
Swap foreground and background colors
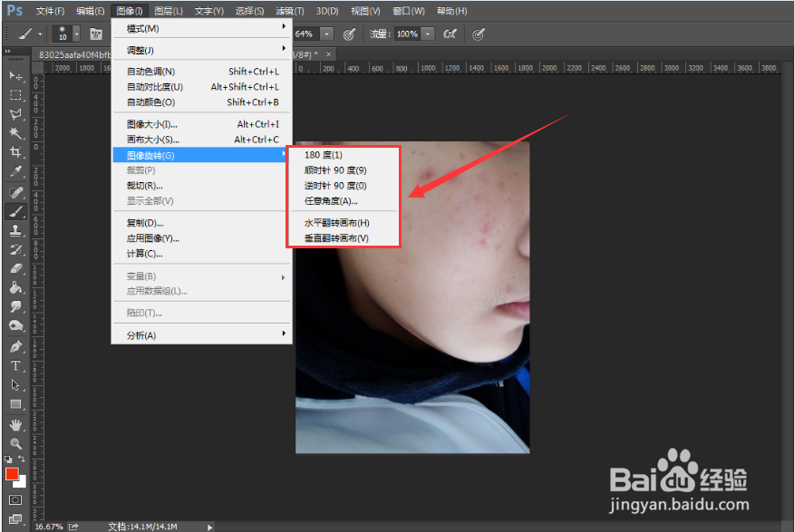coord(21,459)
